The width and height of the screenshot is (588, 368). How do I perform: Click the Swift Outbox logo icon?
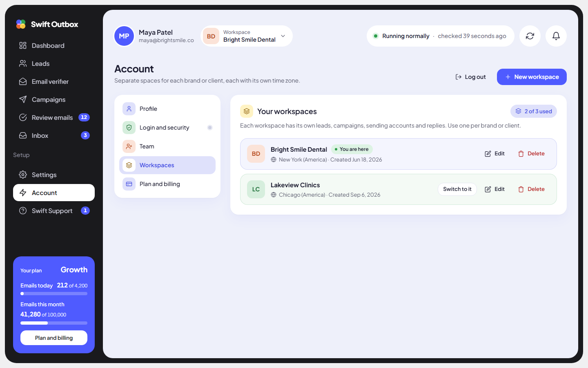click(21, 24)
